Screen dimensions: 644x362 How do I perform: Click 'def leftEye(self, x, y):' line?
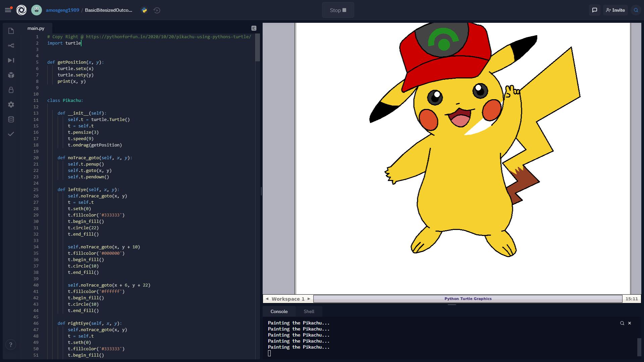pyautogui.click(x=88, y=190)
